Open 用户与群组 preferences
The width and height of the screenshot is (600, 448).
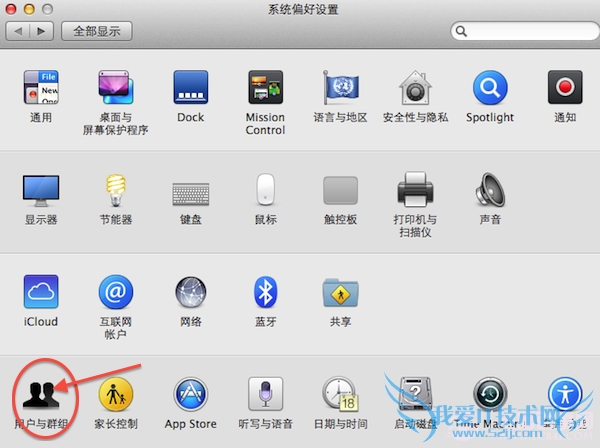coord(41,395)
